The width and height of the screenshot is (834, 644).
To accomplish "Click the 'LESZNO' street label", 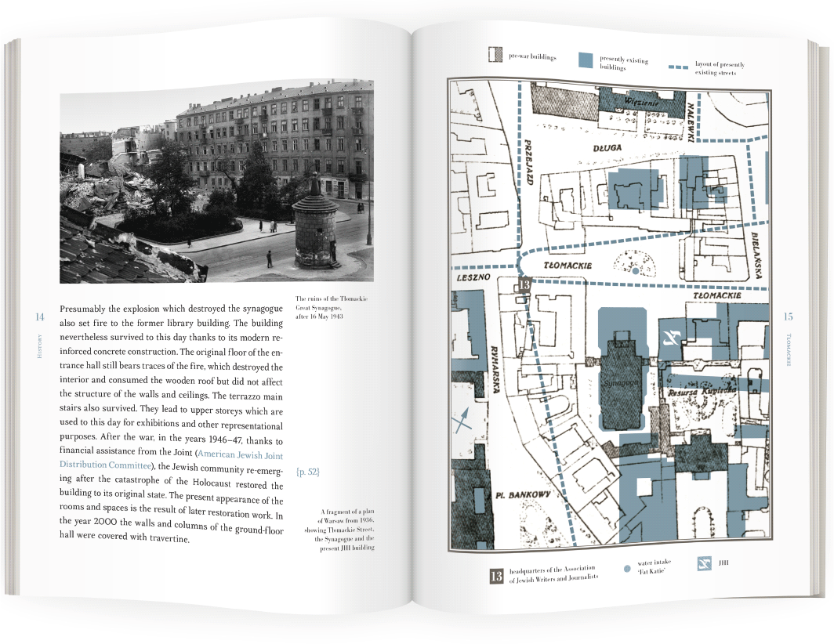I will tap(473, 277).
